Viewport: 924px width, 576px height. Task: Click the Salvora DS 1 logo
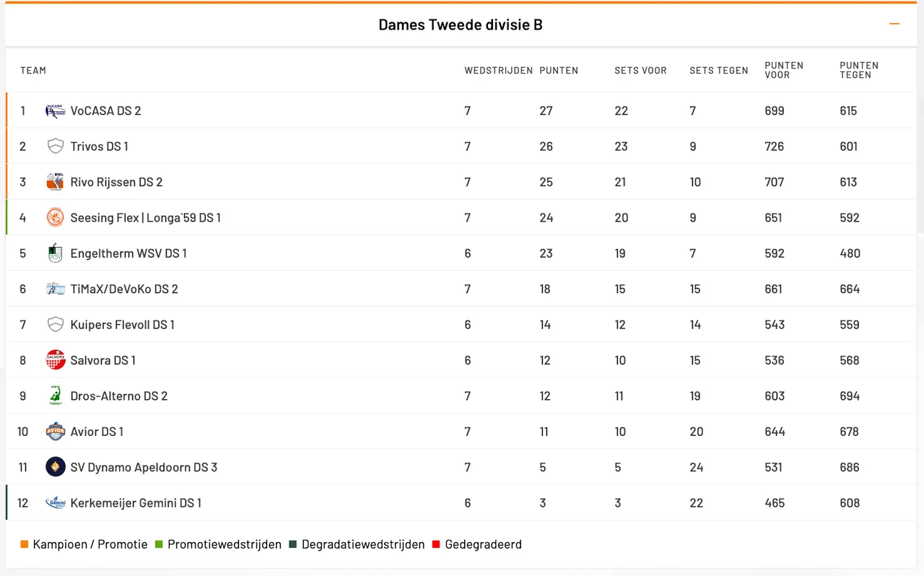pyautogui.click(x=55, y=360)
